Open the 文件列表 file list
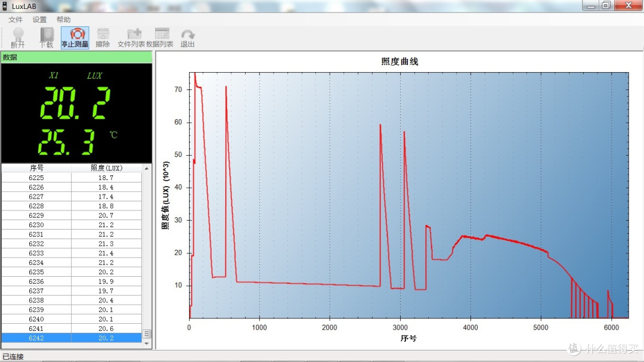The height and width of the screenshot is (362, 644). pyautogui.click(x=131, y=38)
